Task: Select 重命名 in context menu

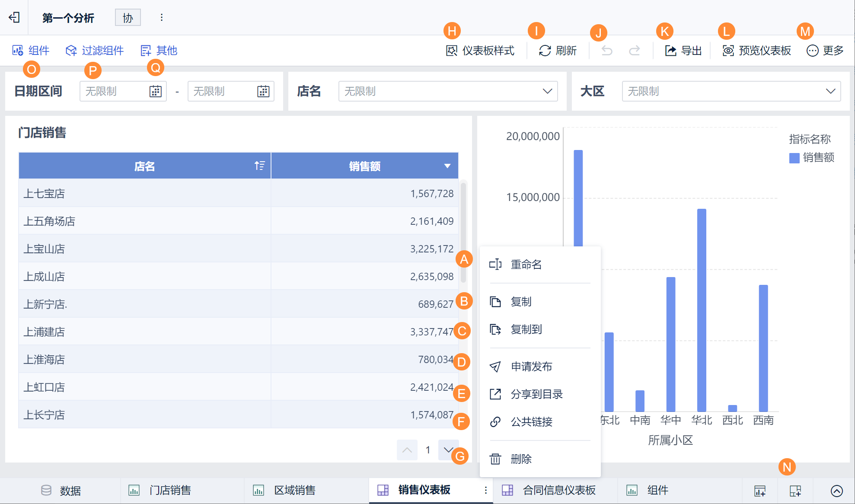Action: pyautogui.click(x=526, y=264)
